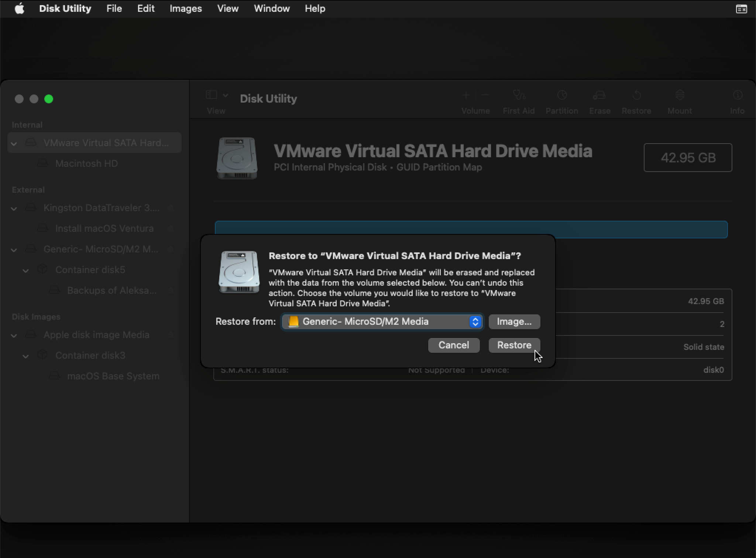The width and height of the screenshot is (756, 558).
Task: Click the remove Volume minus icon
Action: pyautogui.click(x=485, y=95)
